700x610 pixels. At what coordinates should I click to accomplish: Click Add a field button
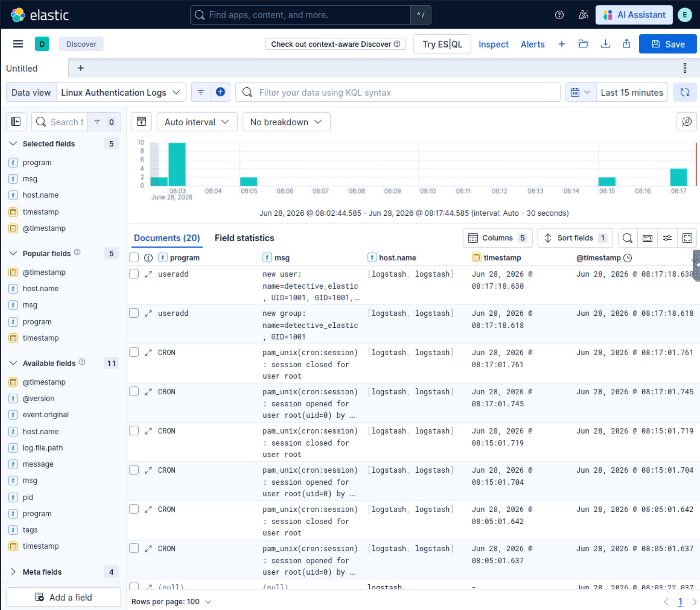tap(64, 597)
